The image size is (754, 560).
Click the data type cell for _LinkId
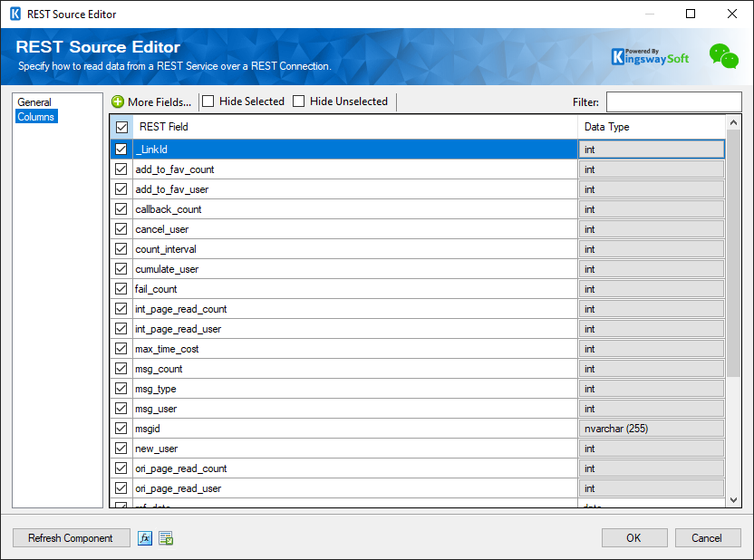[x=652, y=150]
